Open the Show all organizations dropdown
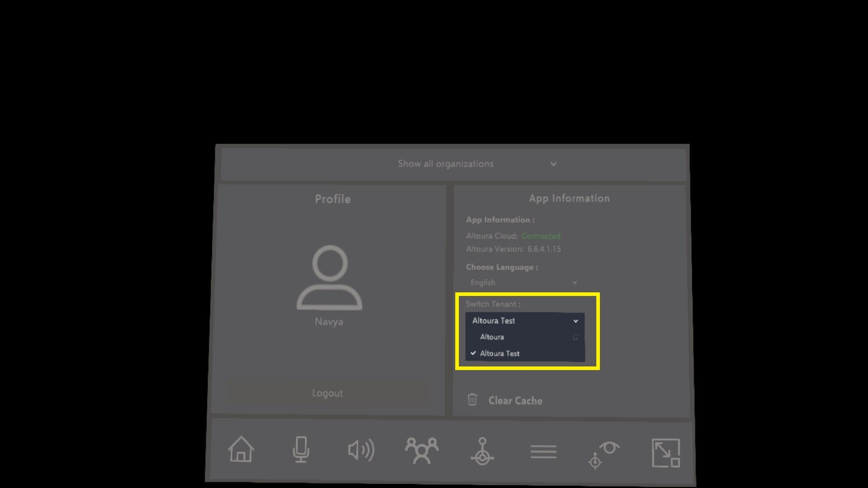The width and height of the screenshot is (868, 488). [453, 164]
